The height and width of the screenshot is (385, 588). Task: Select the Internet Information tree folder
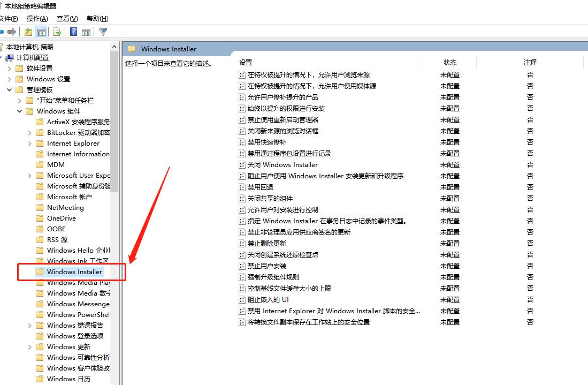(78, 154)
